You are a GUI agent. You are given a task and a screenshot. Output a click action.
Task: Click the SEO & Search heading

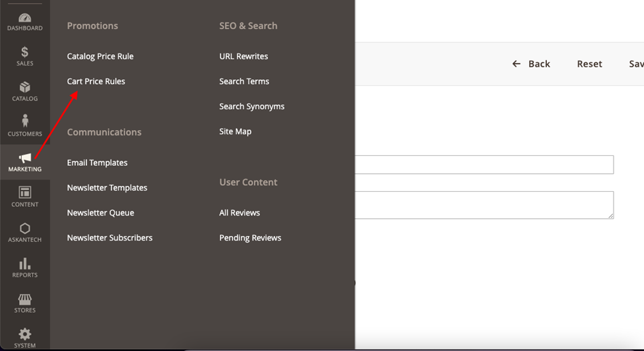tap(248, 26)
